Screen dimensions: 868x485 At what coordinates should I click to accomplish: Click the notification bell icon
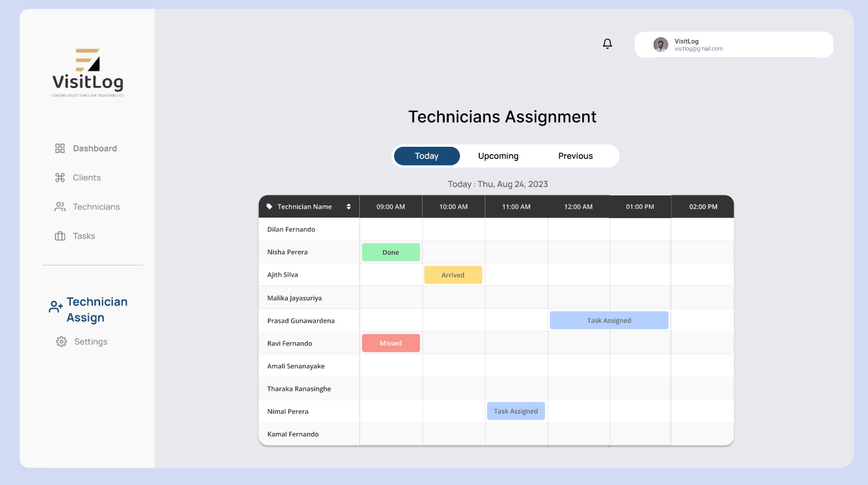(x=607, y=44)
